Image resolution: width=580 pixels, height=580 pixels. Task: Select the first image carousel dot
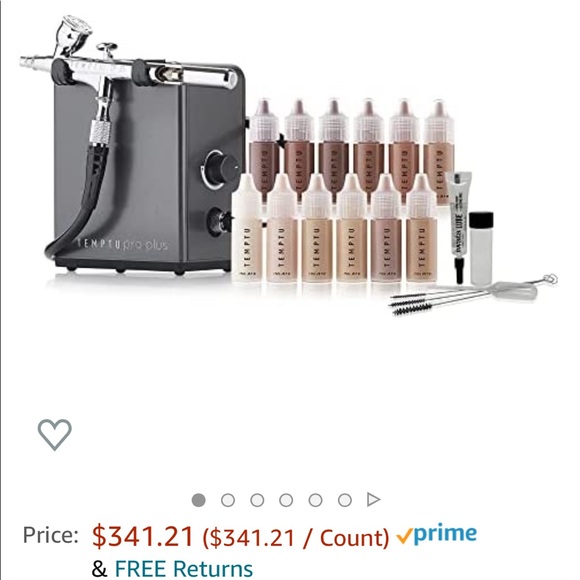tap(199, 500)
